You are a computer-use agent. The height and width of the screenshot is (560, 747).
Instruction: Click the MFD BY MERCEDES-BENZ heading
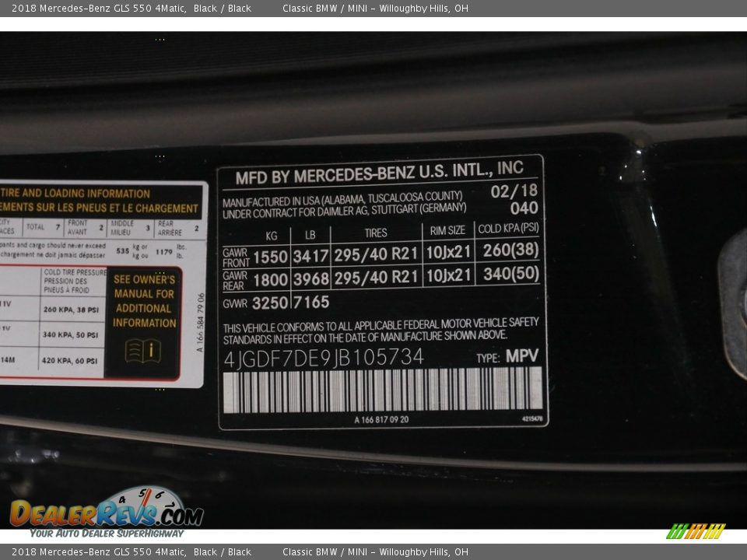pyautogui.click(x=379, y=173)
